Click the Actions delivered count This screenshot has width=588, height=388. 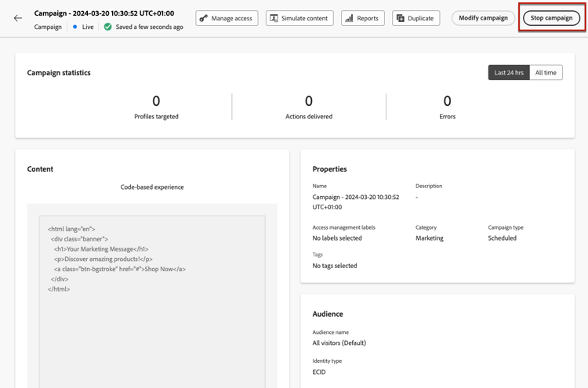click(x=309, y=101)
